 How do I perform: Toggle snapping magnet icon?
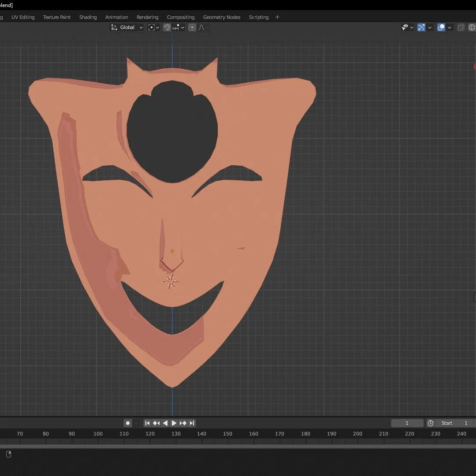[x=167, y=27]
